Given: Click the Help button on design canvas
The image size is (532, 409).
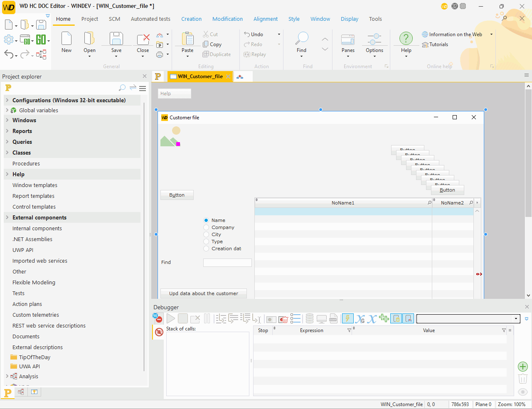Looking at the screenshot, I should click(175, 94).
